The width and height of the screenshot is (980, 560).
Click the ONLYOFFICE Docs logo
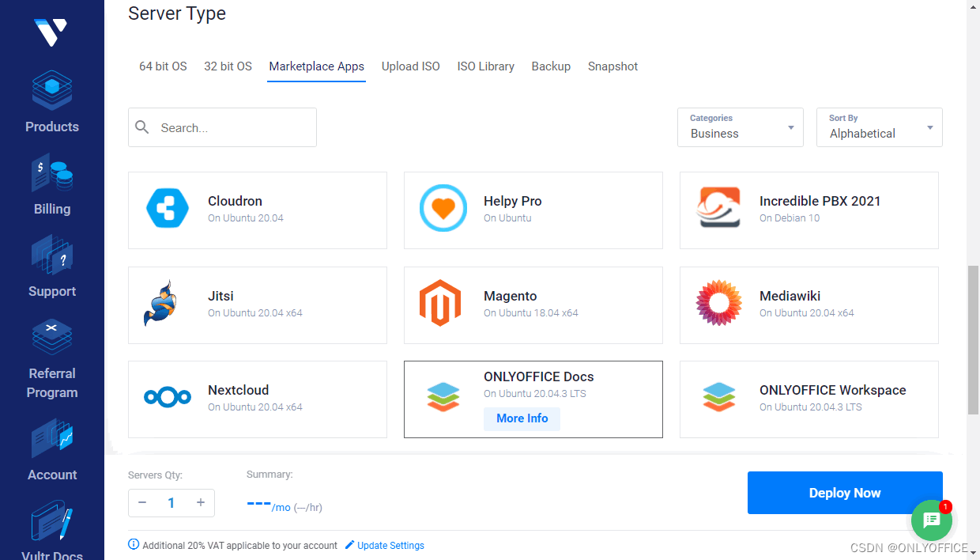pos(443,397)
